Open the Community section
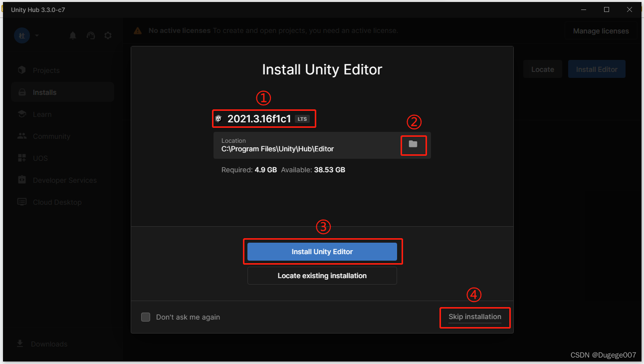The height and width of the screenshot is (364, 644). pyautogui.click(x=63, y=136)
